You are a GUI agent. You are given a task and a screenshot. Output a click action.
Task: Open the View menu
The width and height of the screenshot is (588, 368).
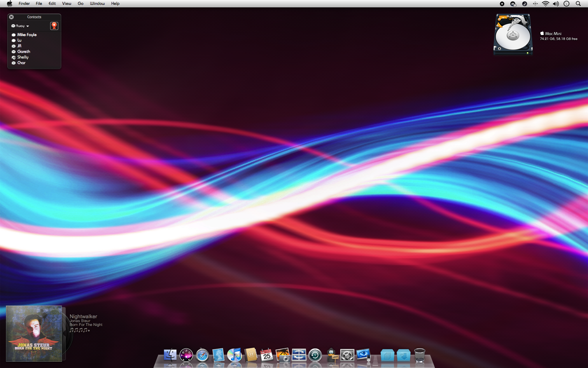(x=66, y=4)
